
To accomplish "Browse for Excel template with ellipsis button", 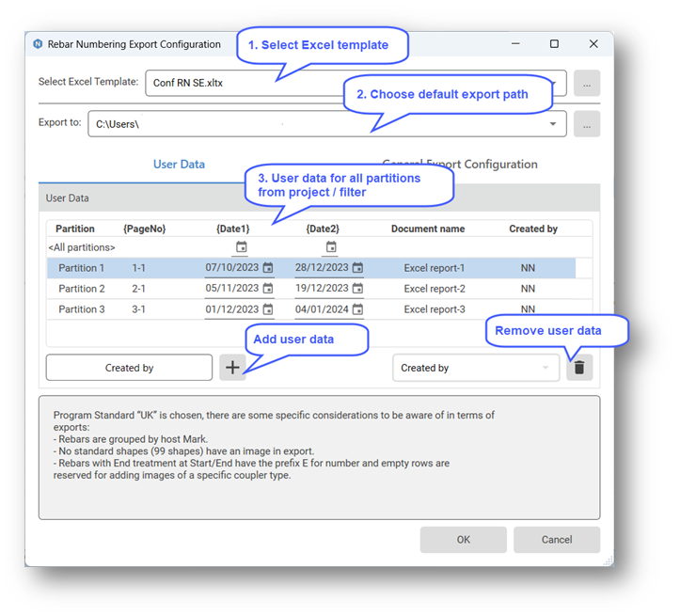I will tap(587, 83).
